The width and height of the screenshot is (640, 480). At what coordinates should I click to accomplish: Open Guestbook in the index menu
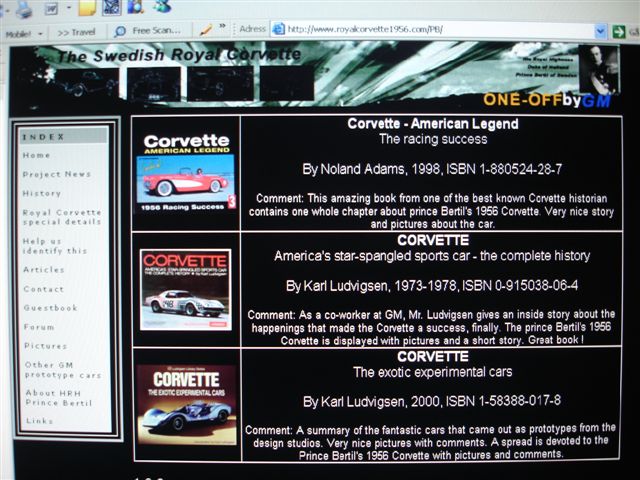(x=50, y=308)
